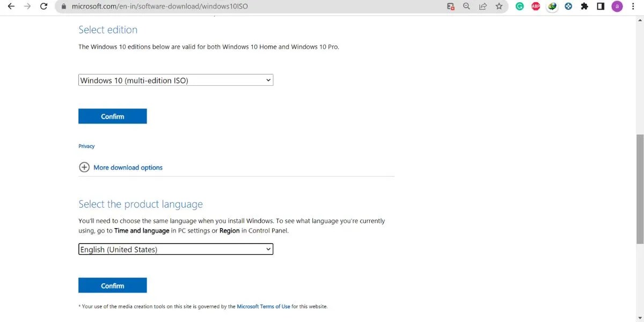The width and height of the screenshot is (644, 322).
Task: Click Confirm under Select edition
Action: 113,116
